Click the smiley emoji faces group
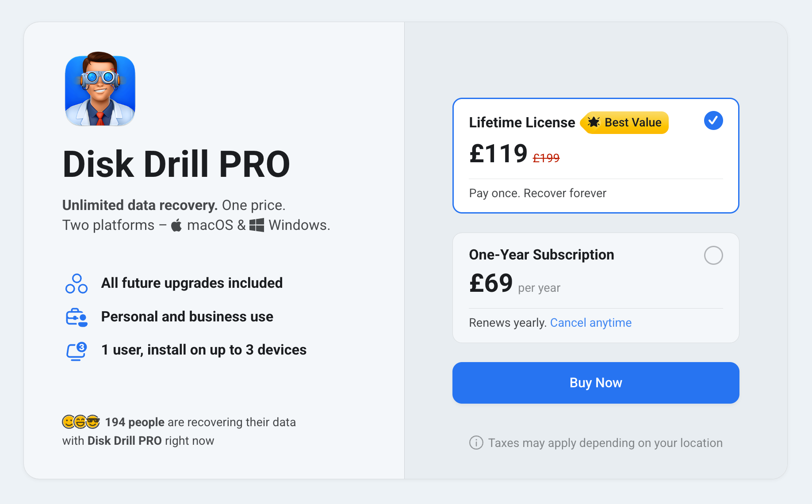This screenshot has height=504, width=812. [81, 422]
